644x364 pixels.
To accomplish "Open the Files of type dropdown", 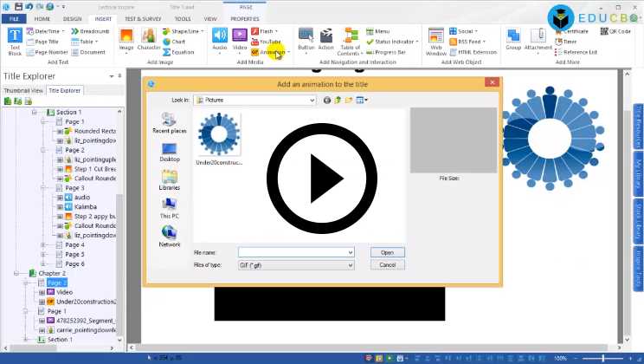I will tap(350, 264).
